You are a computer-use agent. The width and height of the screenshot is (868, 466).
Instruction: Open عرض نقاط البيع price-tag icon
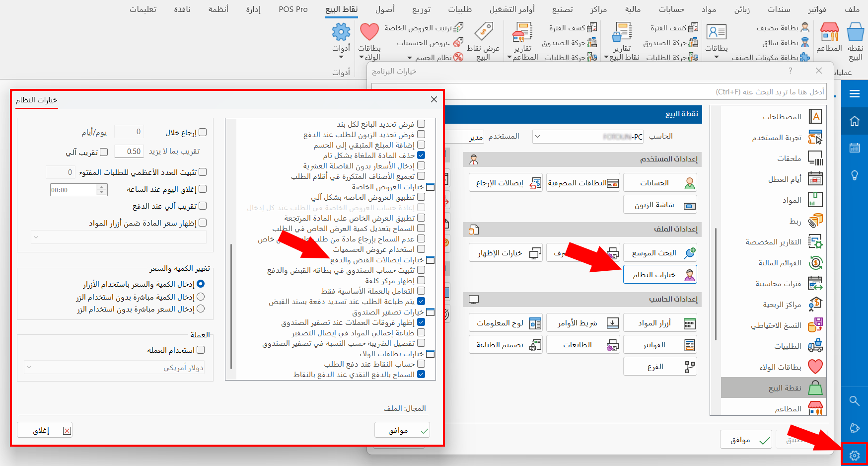[x=483, y=41]
